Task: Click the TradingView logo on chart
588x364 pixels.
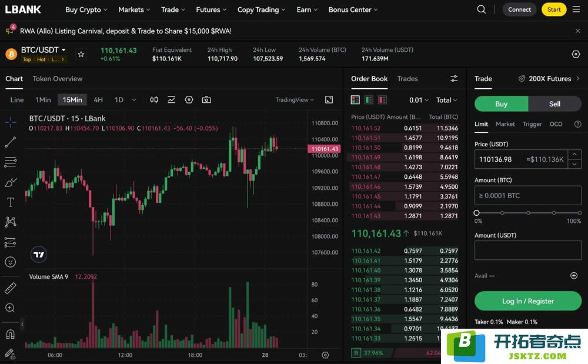Action: coord(39,255)
